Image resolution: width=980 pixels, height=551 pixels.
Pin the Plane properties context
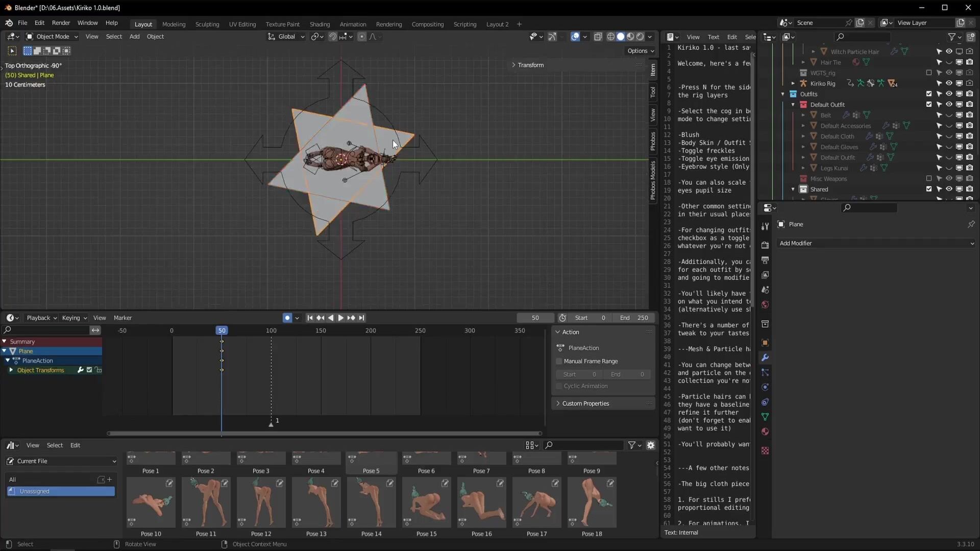(971, 224)
